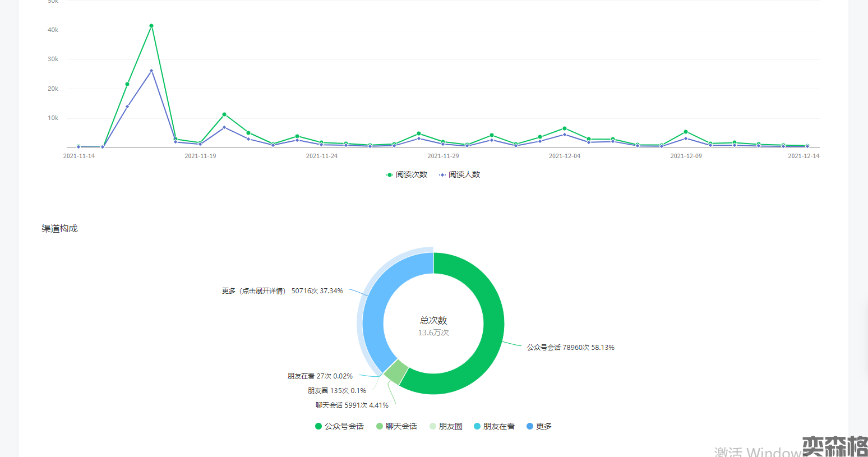Click the highest green 阅读次数 peak point
The image size is (868, 457).
point(151,26)
